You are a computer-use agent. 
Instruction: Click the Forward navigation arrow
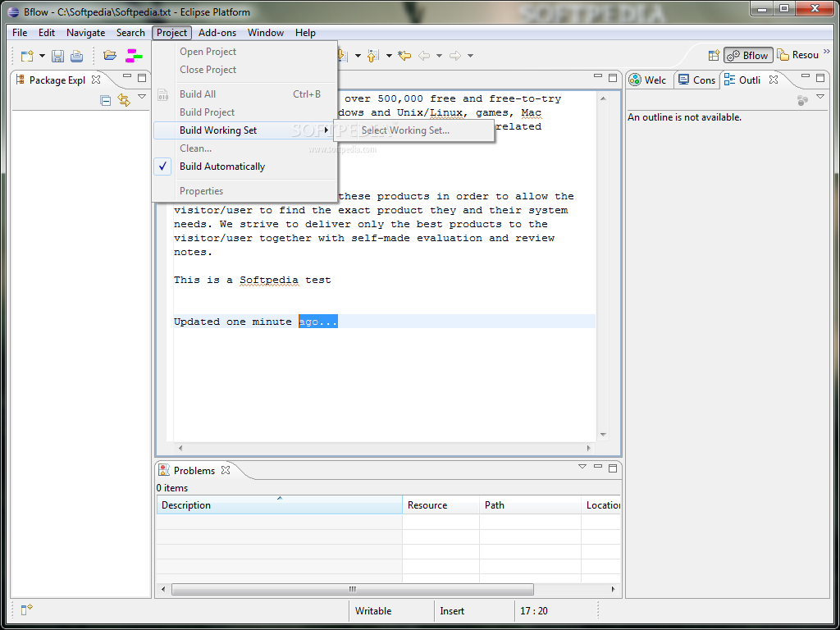point(454,55)
